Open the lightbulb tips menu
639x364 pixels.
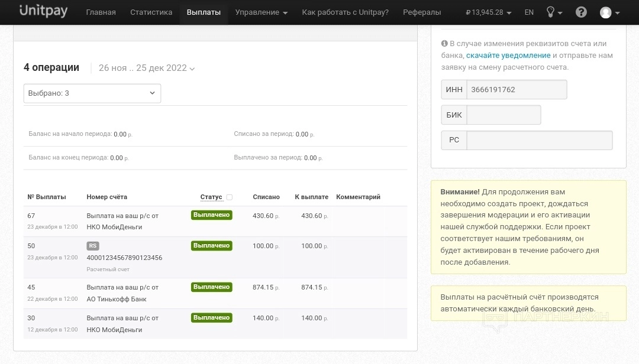(x=553, y=12)
